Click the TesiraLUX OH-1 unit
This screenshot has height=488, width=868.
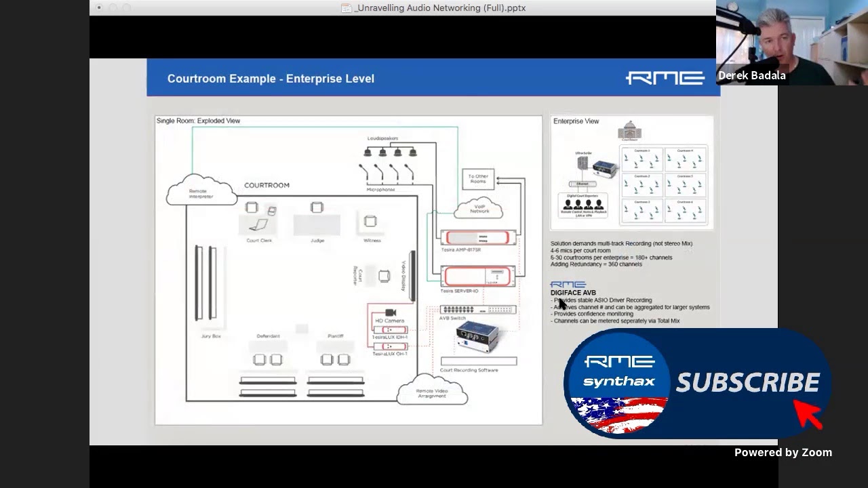click(391, 347)
